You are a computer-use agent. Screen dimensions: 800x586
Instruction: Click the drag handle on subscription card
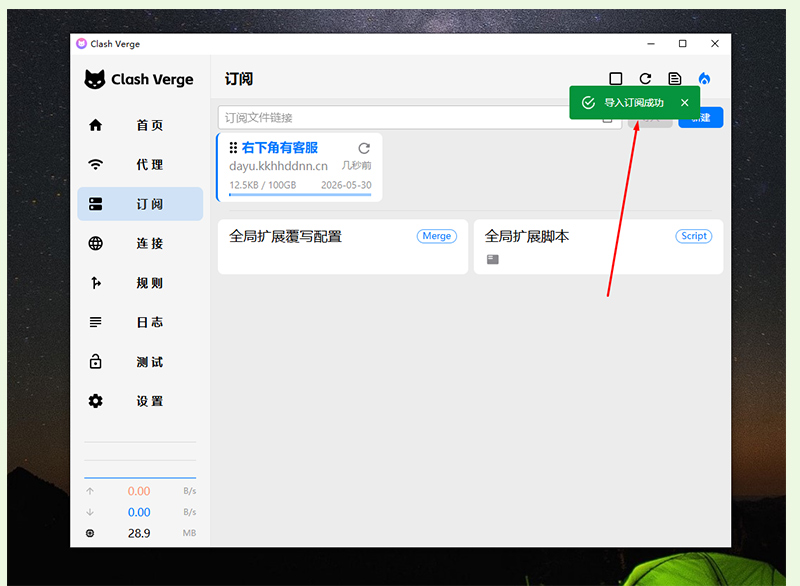point(233,148)
